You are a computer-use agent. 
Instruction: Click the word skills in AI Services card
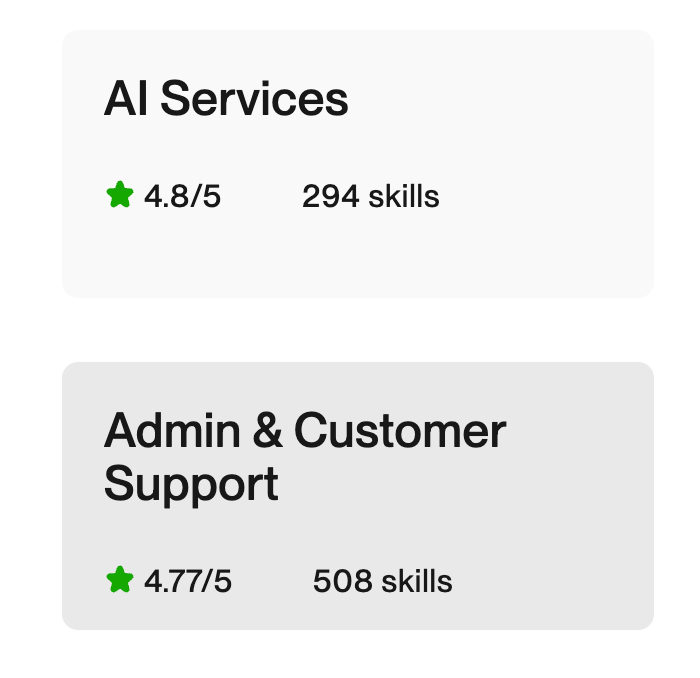pyautogui.click(x=404, y=197)
